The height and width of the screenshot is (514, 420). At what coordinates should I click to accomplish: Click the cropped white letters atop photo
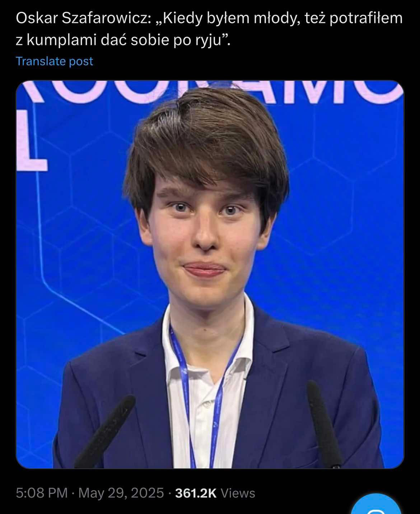click(210, 91)
